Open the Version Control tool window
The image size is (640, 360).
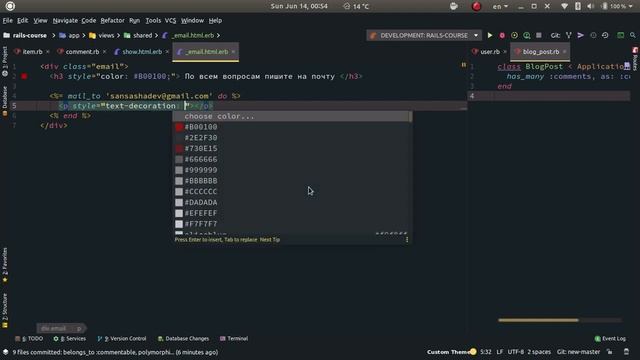122,338
